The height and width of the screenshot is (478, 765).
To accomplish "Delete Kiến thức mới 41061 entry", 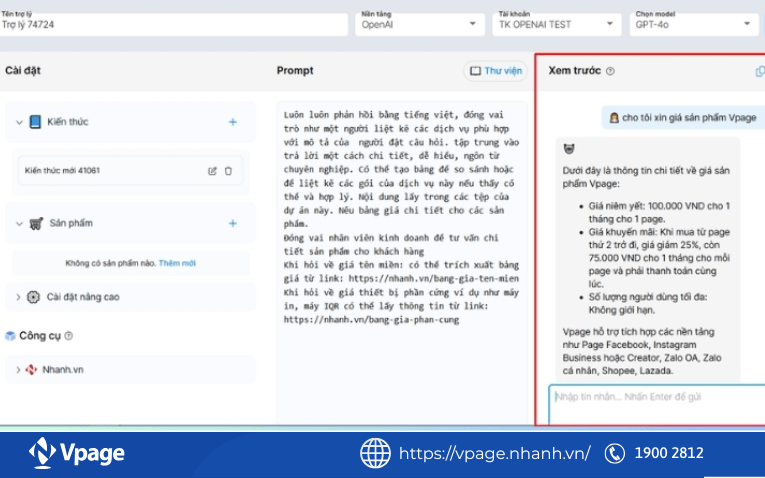I will [228, 171].
